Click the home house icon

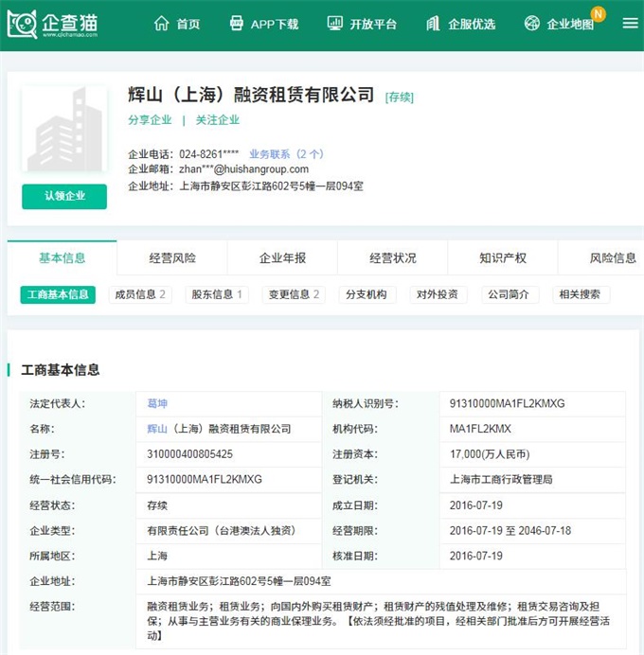point(161,24)
